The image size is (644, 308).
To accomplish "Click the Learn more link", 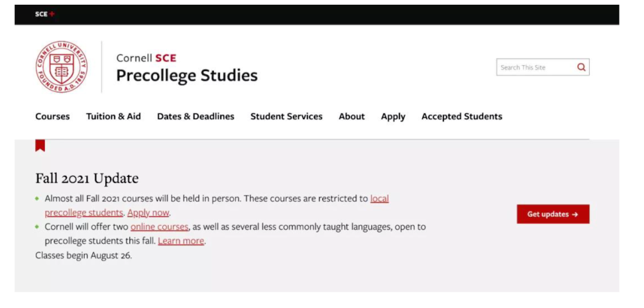I will point(181,241).
